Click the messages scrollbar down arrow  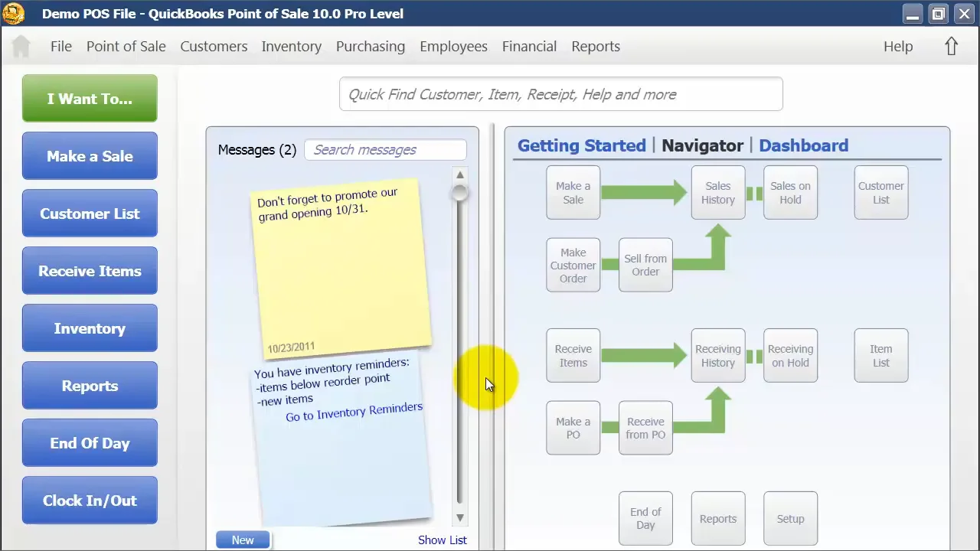click(x=460, y=518)
